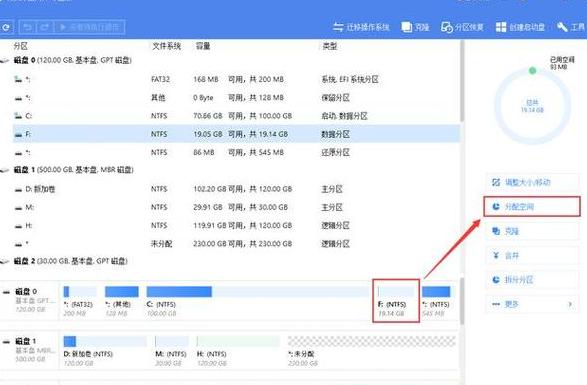587x385 pixels.
Task: Select the H: 120.00 GB logical partition row
Action: tap(237, 225)
